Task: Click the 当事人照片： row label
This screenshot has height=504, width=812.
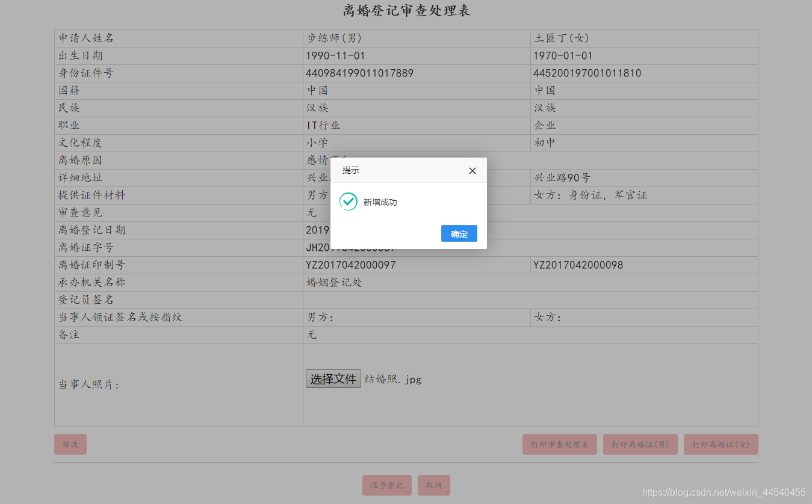Action: [88, 385]
